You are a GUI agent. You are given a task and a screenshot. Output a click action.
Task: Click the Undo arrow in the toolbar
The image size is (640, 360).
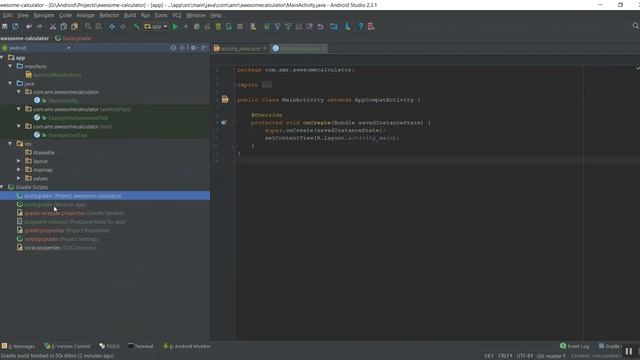tap(28, 27)
